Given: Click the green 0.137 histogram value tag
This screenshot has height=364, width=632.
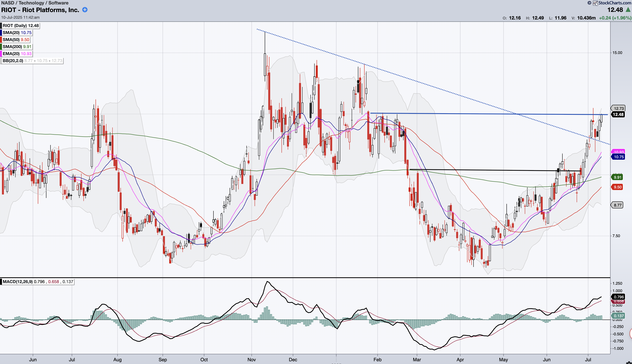Looking at the screenshot, I should pos(618,316).
